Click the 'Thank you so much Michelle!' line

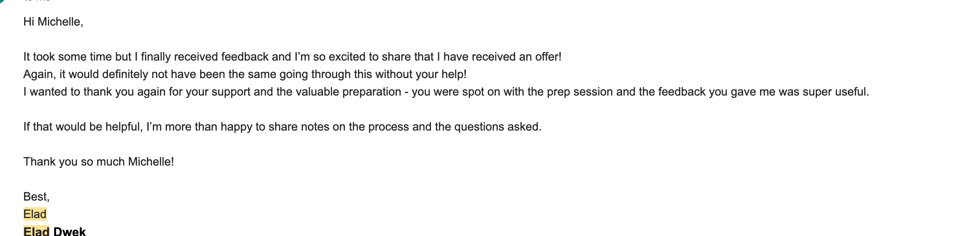(x=99, y=162)
